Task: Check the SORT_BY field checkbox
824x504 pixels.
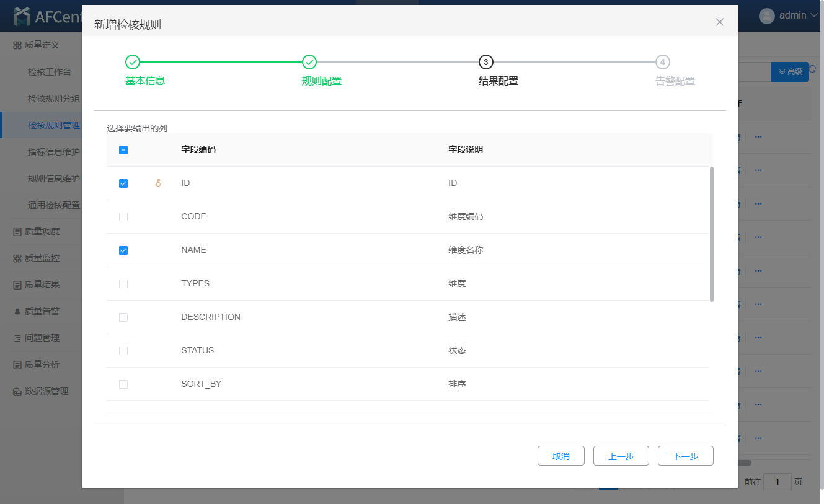Action: 123,384
